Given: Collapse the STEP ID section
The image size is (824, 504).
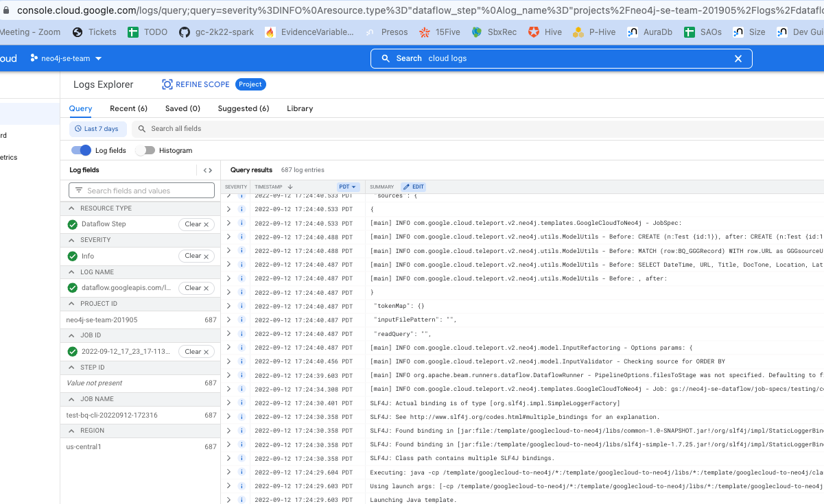Looking at the screenshot, I should tap(71, 368).
